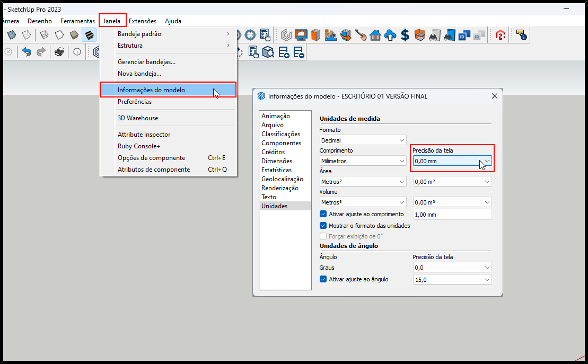588x364 pixels.
Task: Select the X-ray face style icon
Action: [x=12, y=35]
